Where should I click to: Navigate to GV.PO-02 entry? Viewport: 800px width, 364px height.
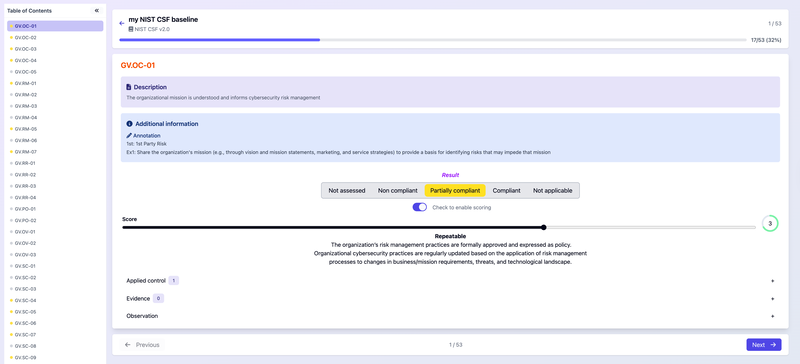coord(26,221)
